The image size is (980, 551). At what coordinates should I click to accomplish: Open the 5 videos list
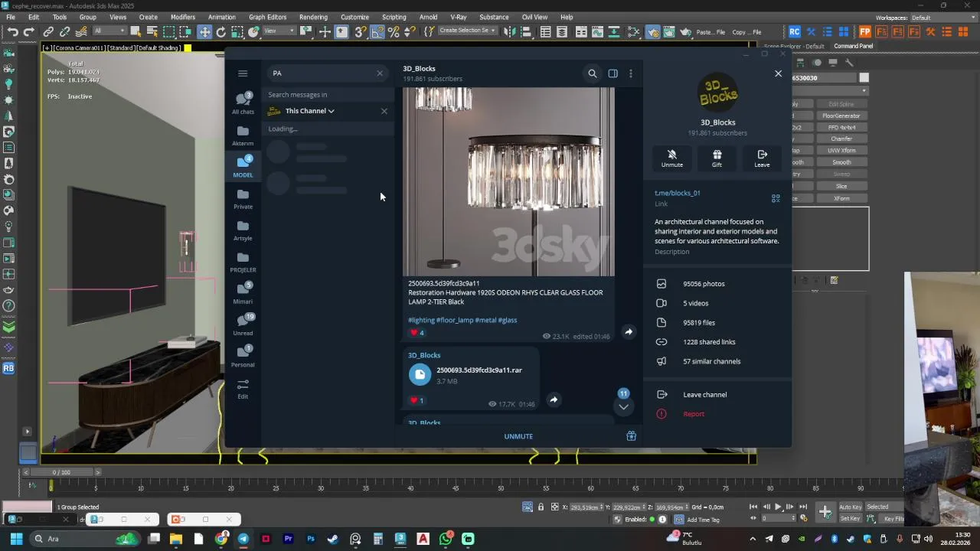(717, 303)
